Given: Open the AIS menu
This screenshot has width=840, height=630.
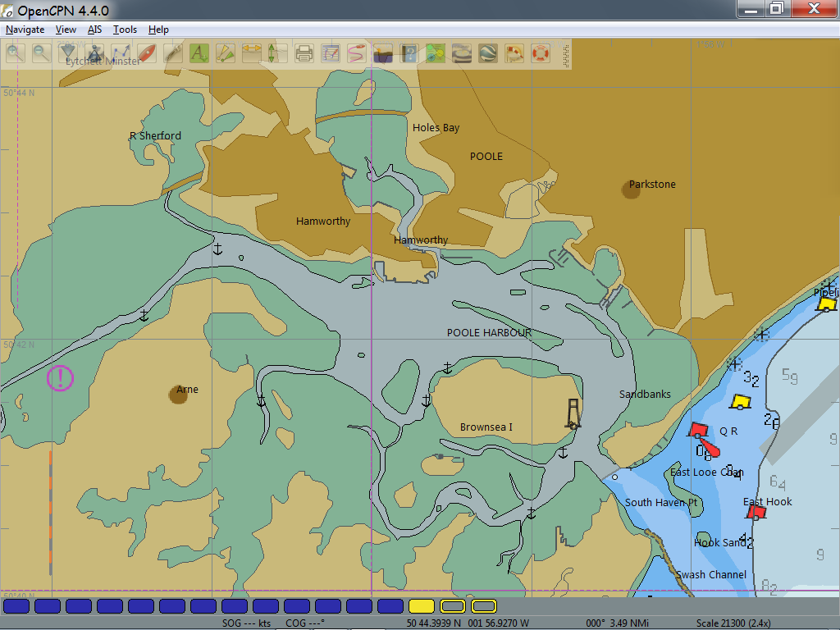Looking at the screenshot, I should [94, 30].
